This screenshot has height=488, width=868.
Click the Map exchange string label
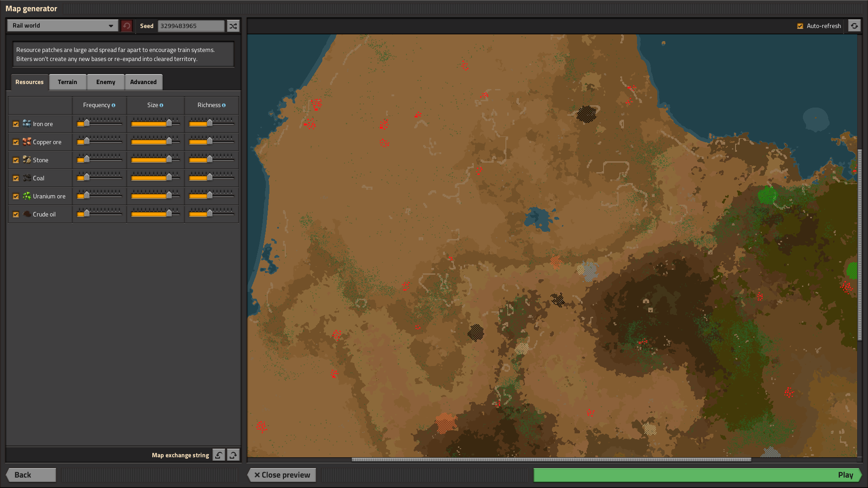click(180, 455)
